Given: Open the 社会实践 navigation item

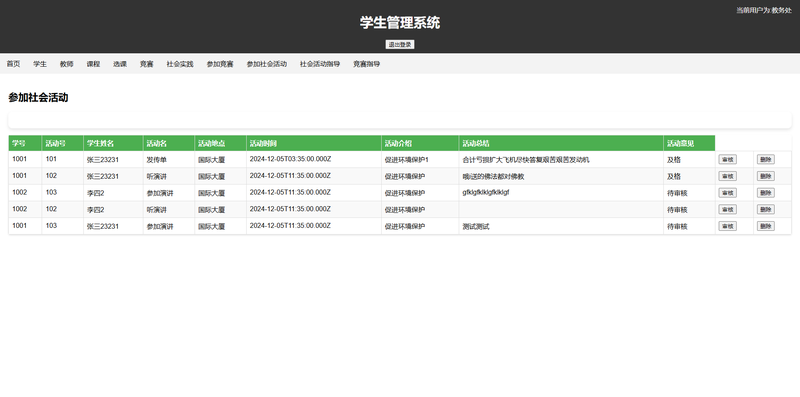Looking at the screenshot, I should pyautogui.click(x=180, y=64).
